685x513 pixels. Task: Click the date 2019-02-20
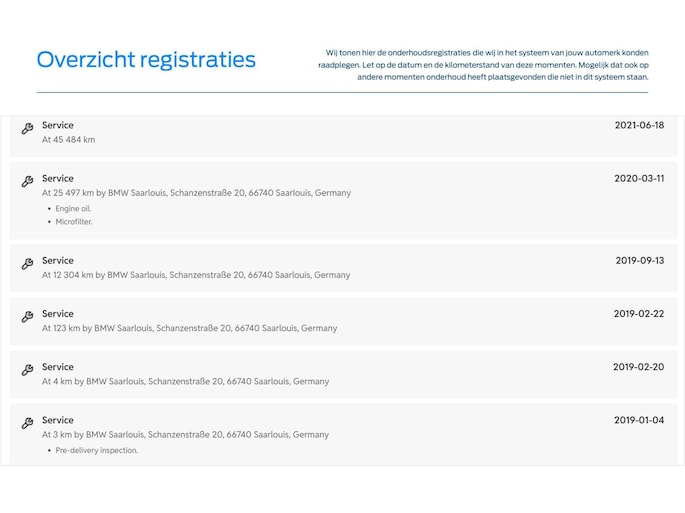[x=639, y=367]
